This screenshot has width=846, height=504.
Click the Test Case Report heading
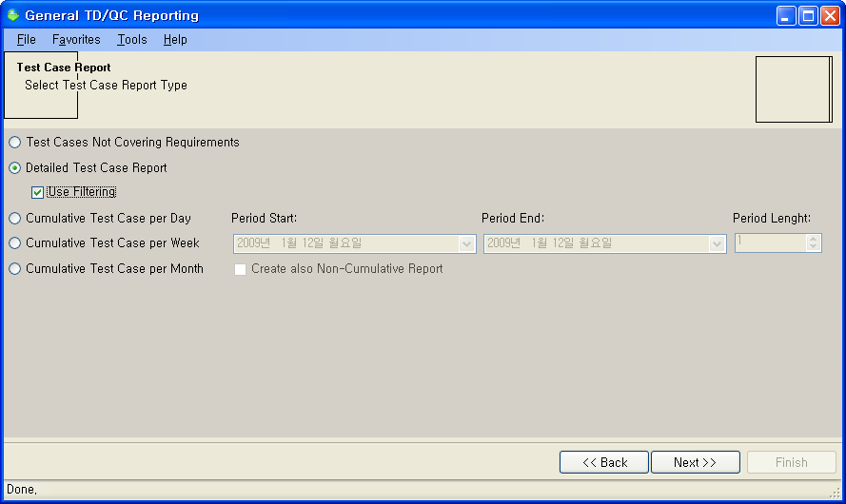[x=64, y=68]
